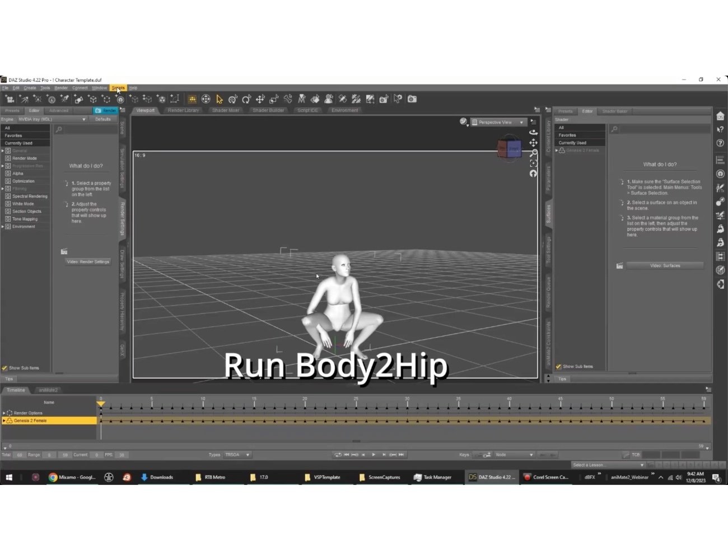Enable Show Sub Items in the Render Settings panel

pos(6,368)
